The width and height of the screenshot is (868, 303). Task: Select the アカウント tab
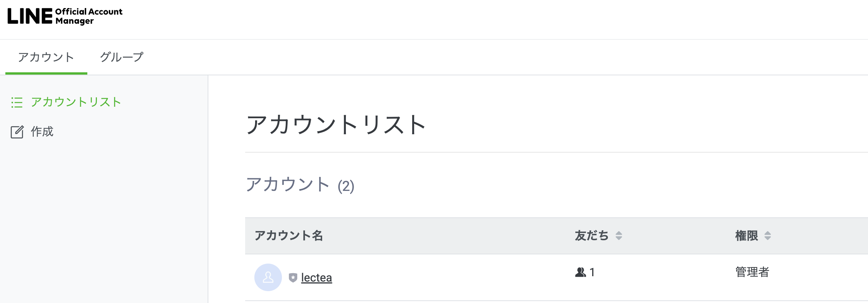tap(46, 57)
